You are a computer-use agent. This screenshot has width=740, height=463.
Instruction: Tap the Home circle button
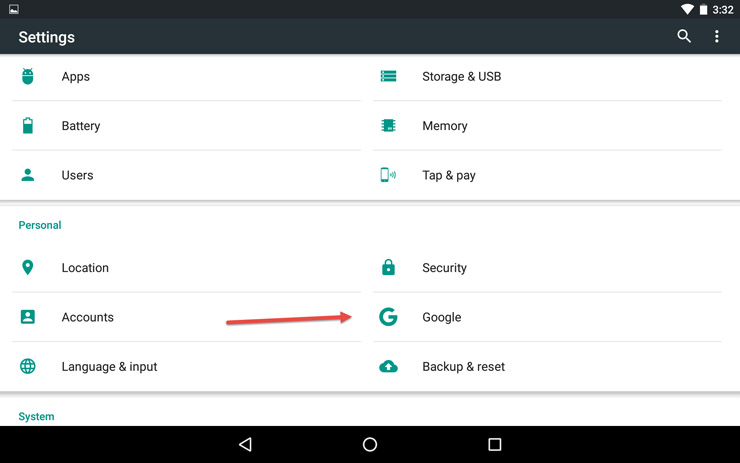(x=370, y=444)
